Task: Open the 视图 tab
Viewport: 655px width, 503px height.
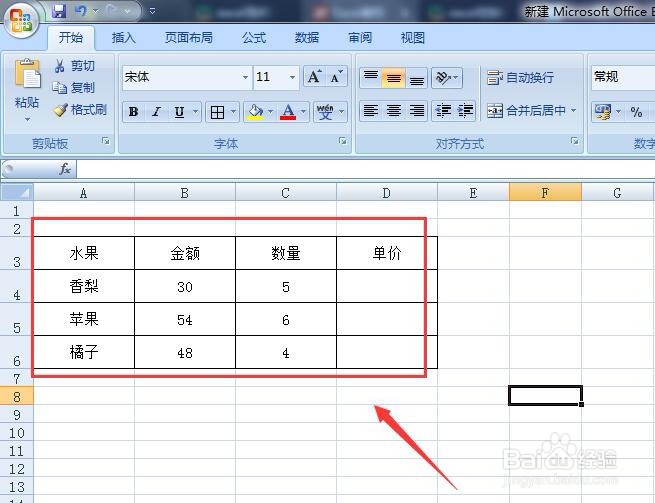Action: 413,38
